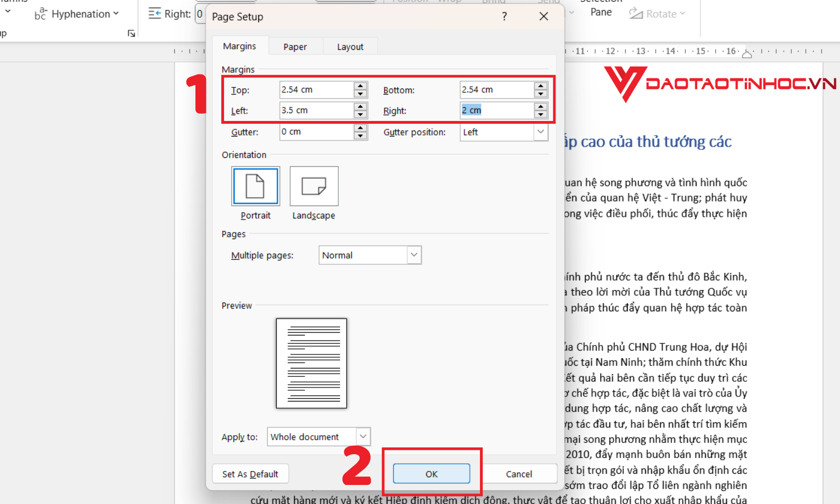Increase the Gutter value with its up arrow

click(361, 128)
